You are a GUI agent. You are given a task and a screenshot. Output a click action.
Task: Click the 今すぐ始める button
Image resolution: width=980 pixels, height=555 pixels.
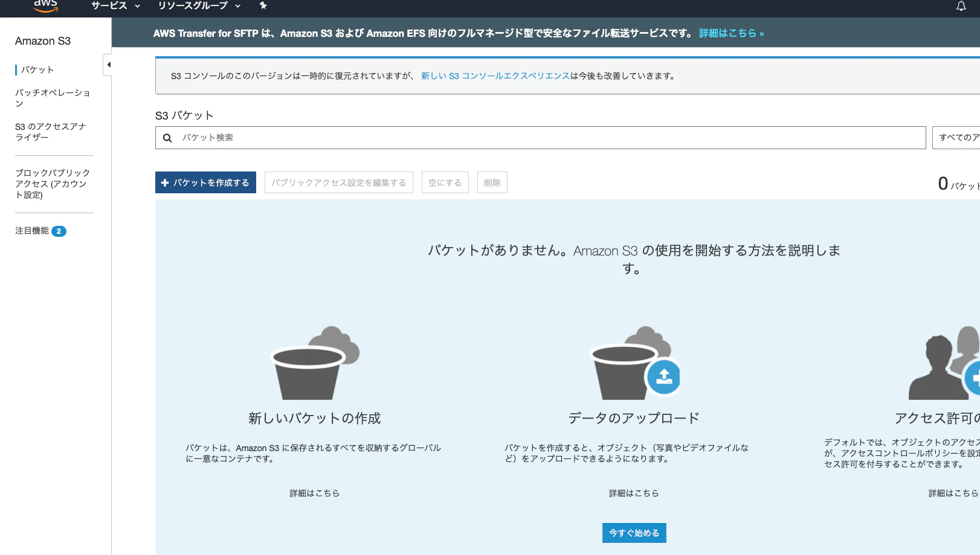tap(634, 533)
